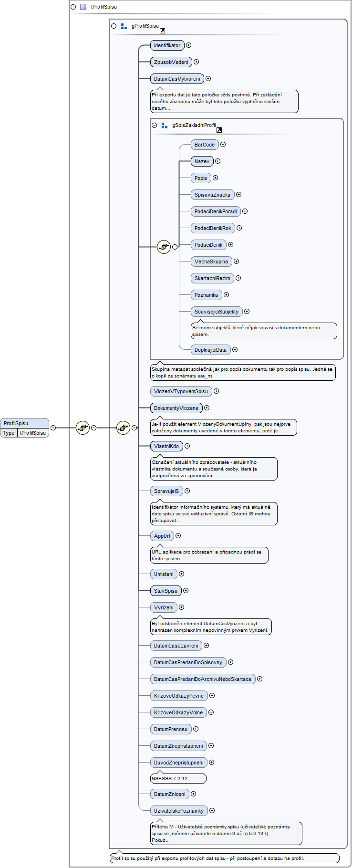
Task: Select the DatumCasPredaniDoSpisovny element node
Action: (x=188, y=662)
